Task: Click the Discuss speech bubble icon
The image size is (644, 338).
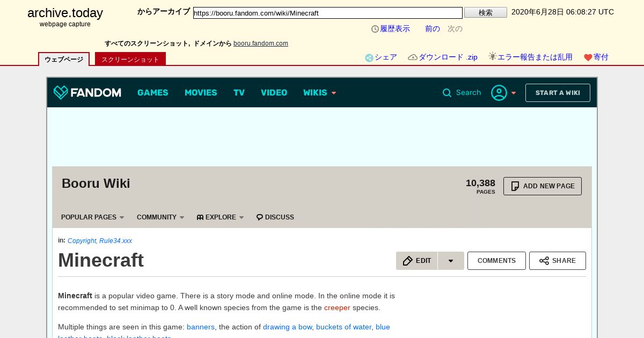Action: (260, 217)
